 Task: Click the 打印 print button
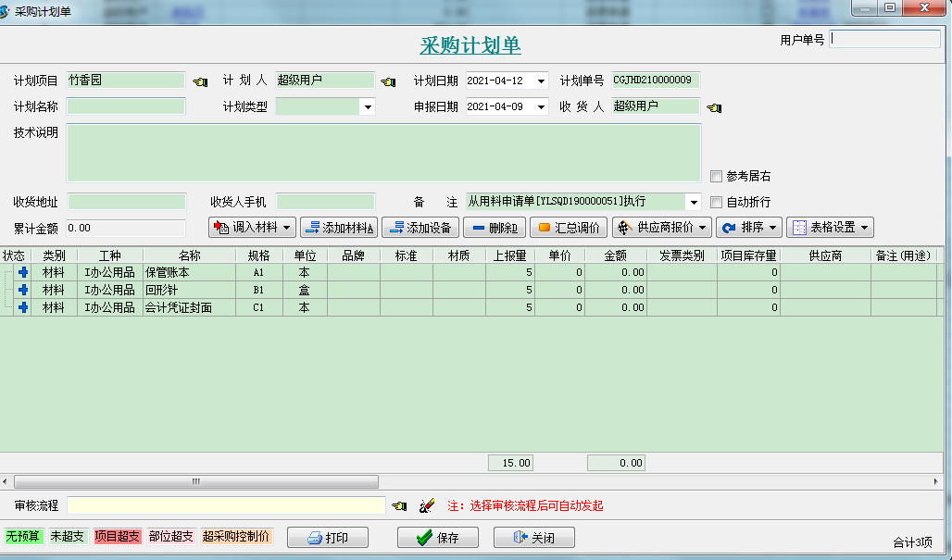tap(328, 537)
